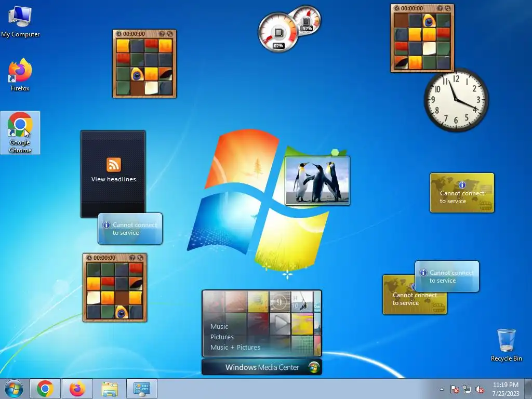Viewport: 532px width, 399px height.
Task: Click the Windows Media Center title bar
Action: (x=262, y=367)
